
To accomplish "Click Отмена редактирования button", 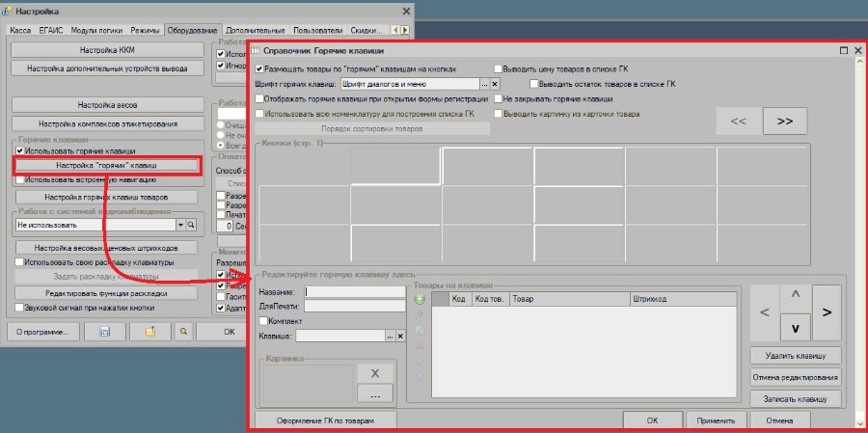I will (796, 377).
